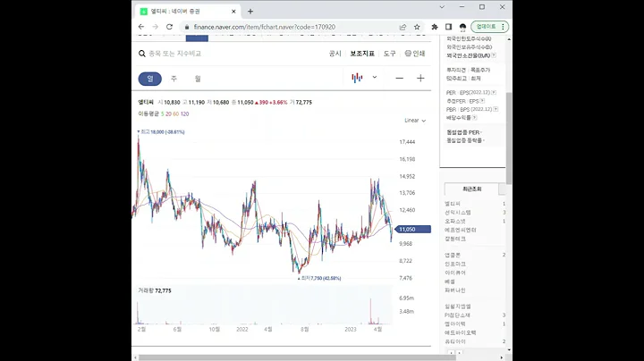Image resolution: width=644 pixels, height=361 pixels.
Task: Select the 최근조회 sidebar tab
Action: 471,189
